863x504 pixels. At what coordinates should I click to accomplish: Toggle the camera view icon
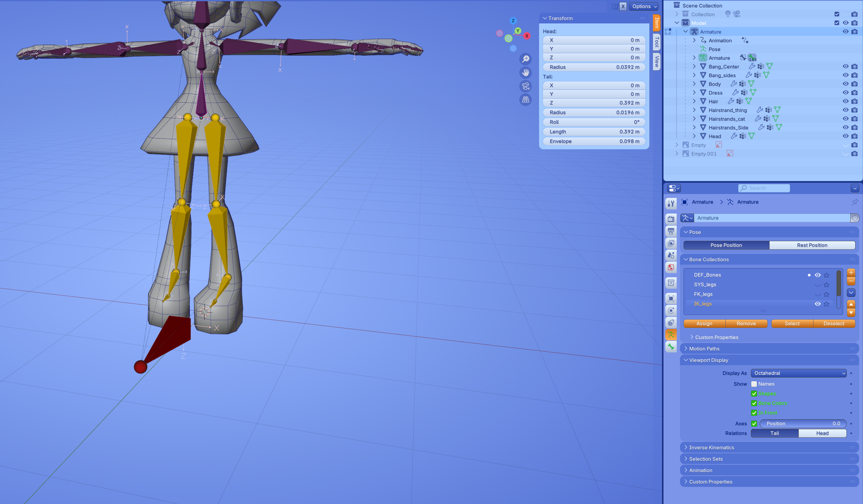525,86
